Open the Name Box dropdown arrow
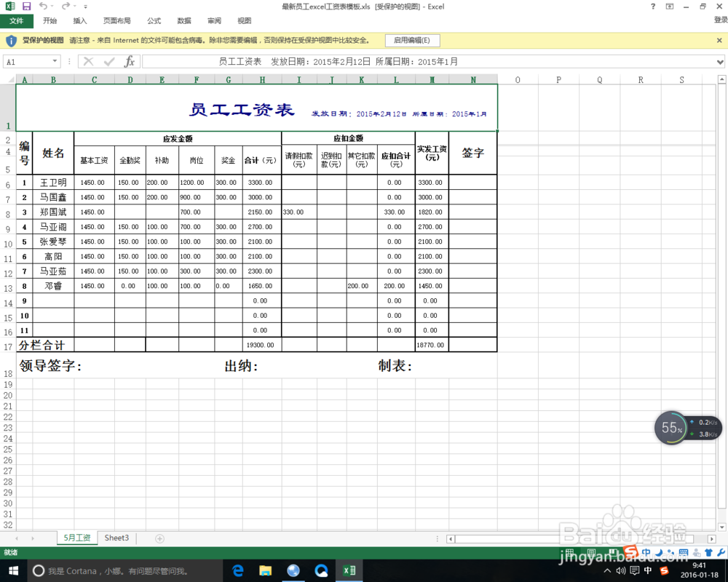This screenshot has height=582, width=728. 55,62
